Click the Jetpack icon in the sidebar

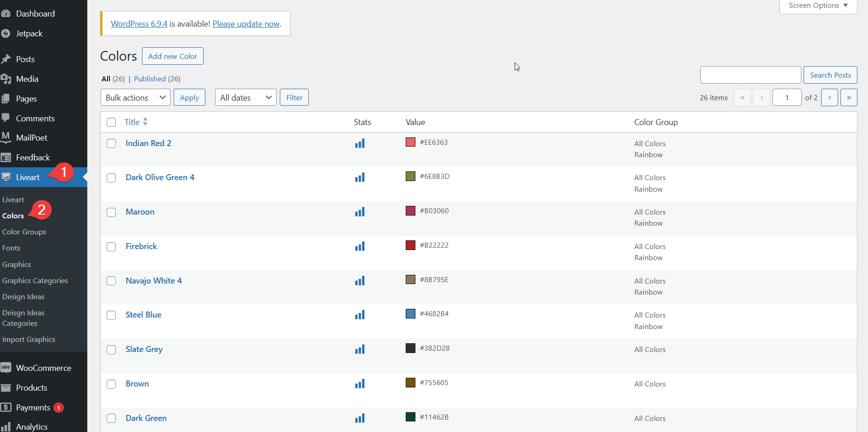tap(6, 33)
